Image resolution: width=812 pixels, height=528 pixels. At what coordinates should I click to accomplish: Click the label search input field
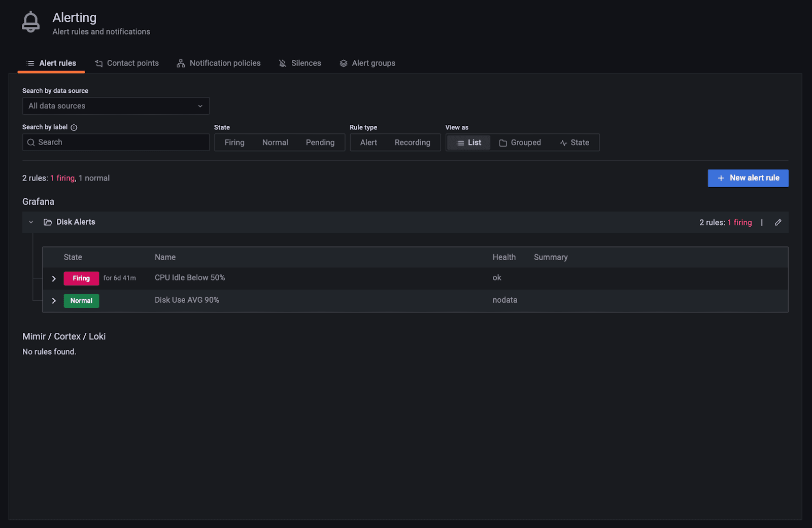tap(117, 143)
